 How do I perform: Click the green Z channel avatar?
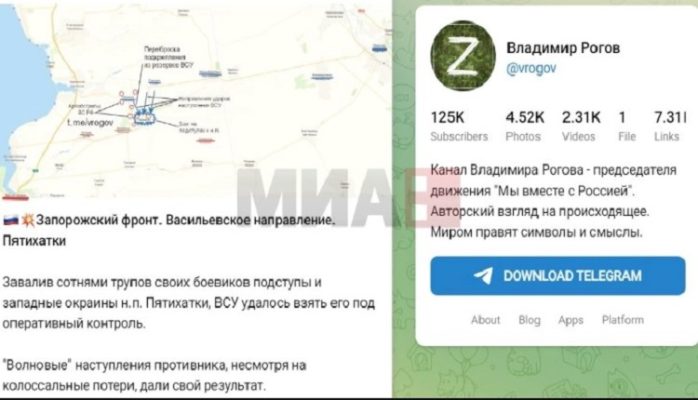pyautogui.click(x=463, y=56)
